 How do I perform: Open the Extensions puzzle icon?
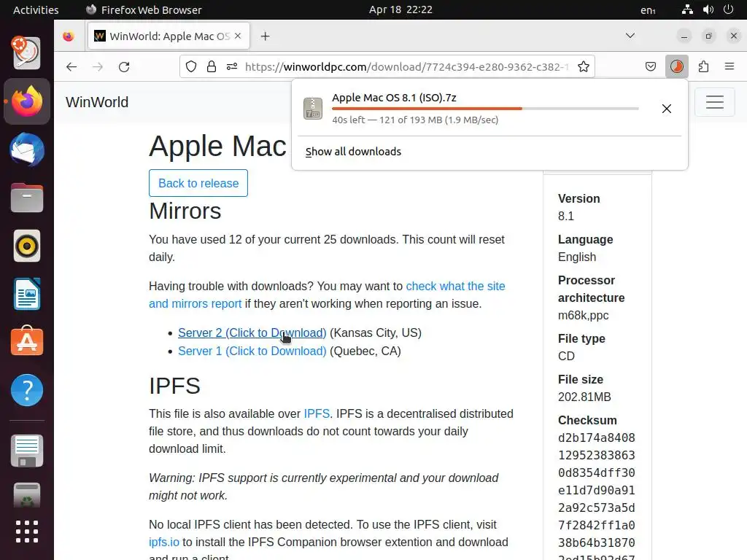pyautogui.click(x=704, y=66)
